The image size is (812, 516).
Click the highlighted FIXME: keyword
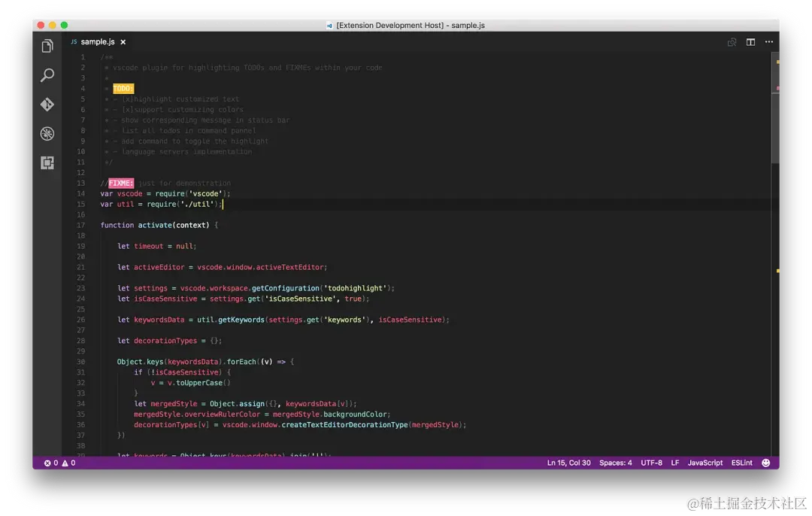[121, 183]
